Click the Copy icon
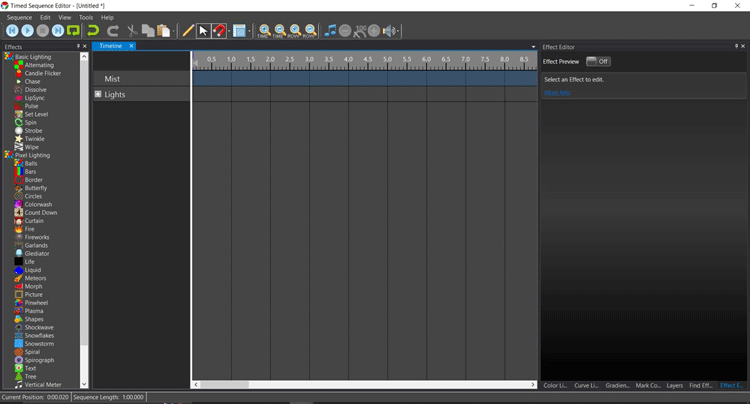This screenshot has width=750, height=404. point(148,31)
